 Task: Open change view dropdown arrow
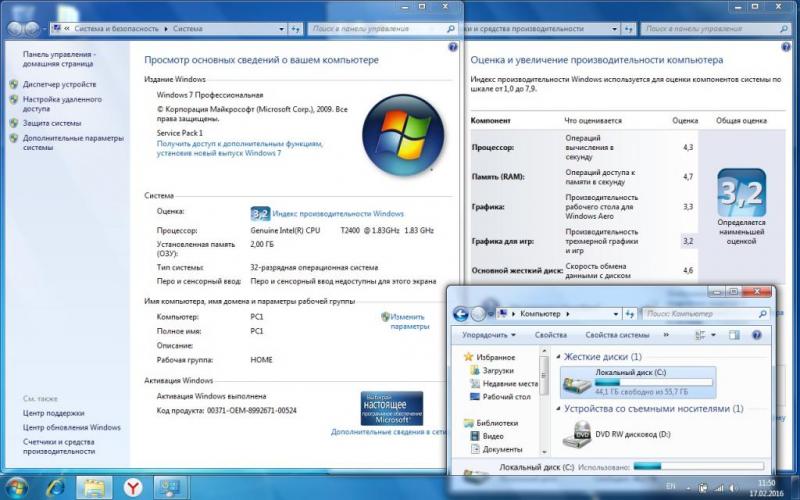(x=713, y=335)
